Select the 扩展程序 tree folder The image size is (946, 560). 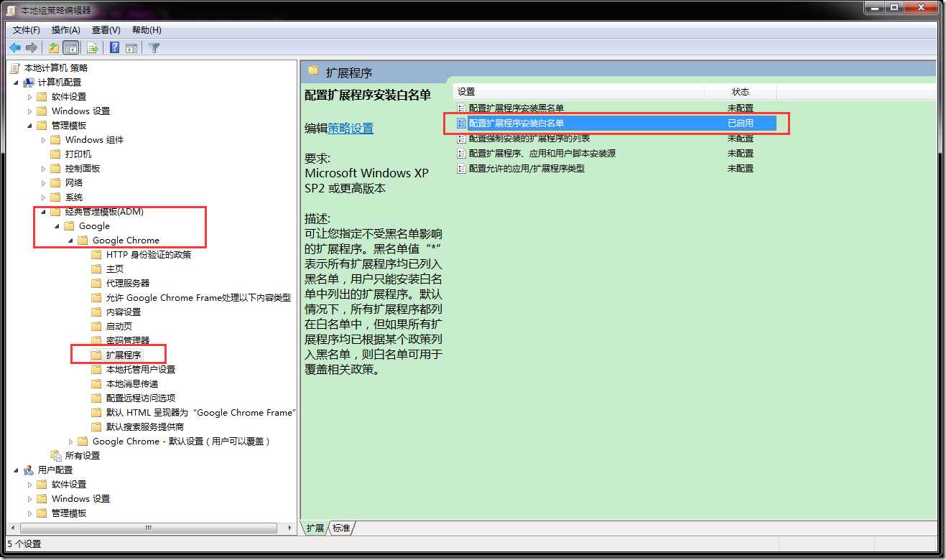click(x=124, y=355)
